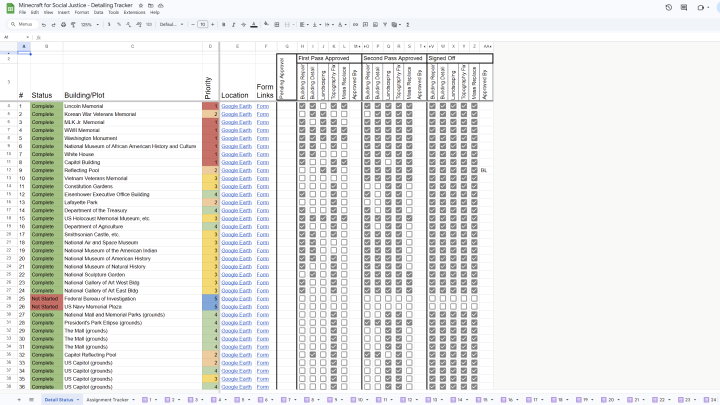
Task: Move document to folder icon
Action: tap(151, 6)
